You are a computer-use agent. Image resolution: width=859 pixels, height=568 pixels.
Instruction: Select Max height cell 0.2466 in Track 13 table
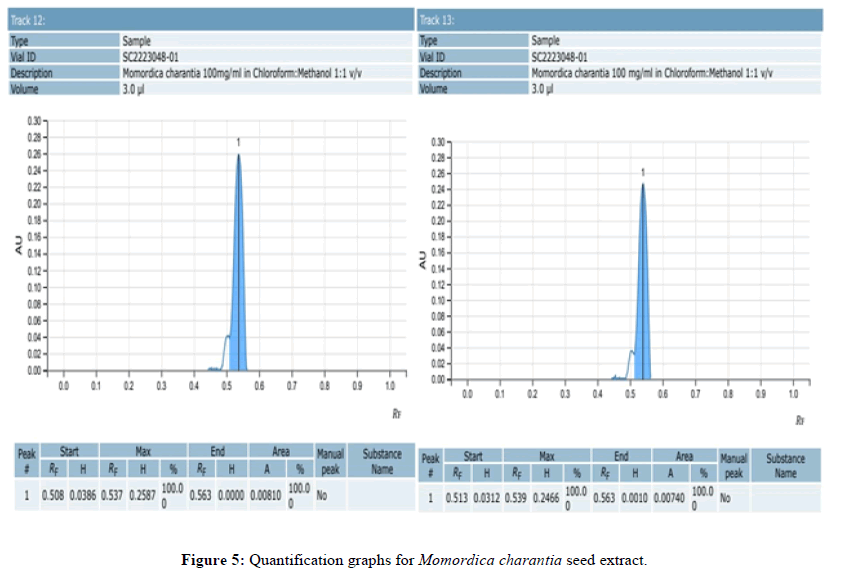[x=548, y=497]
